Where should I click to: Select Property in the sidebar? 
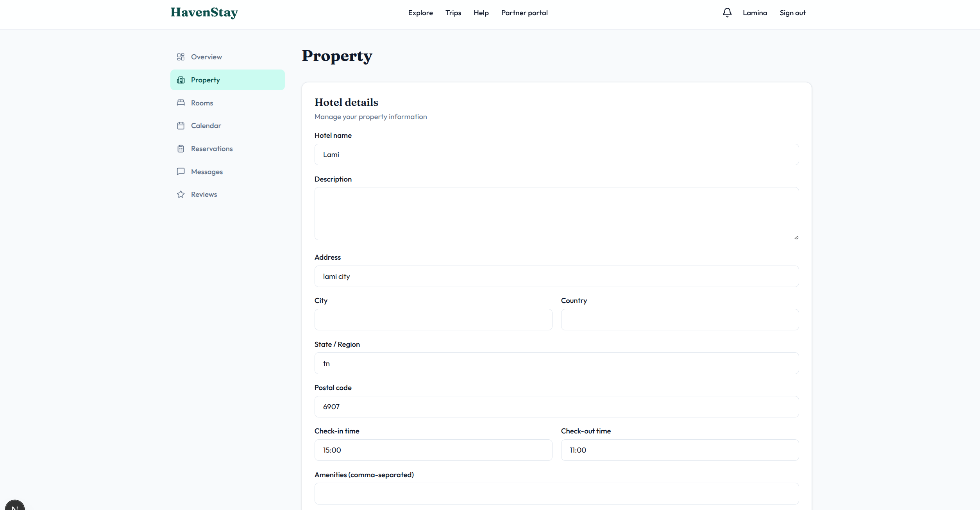227,80
